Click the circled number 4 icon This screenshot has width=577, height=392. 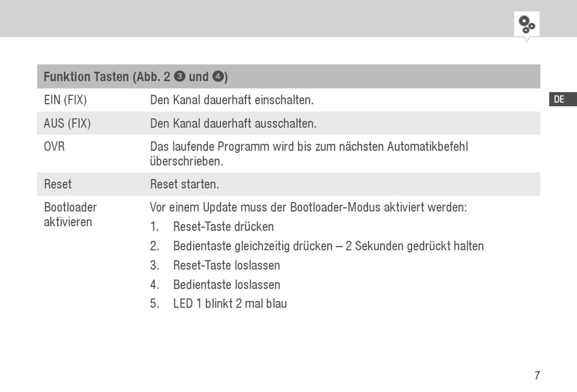pos(218,76)
